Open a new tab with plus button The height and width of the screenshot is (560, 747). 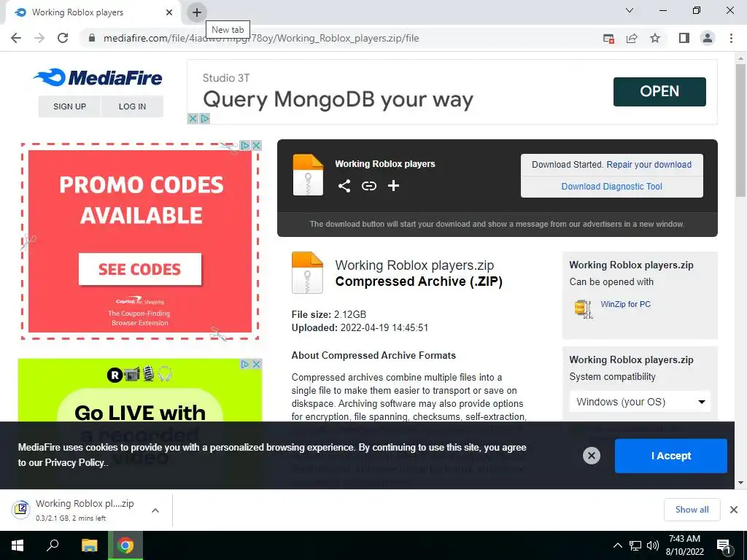(x=197, y=12)
